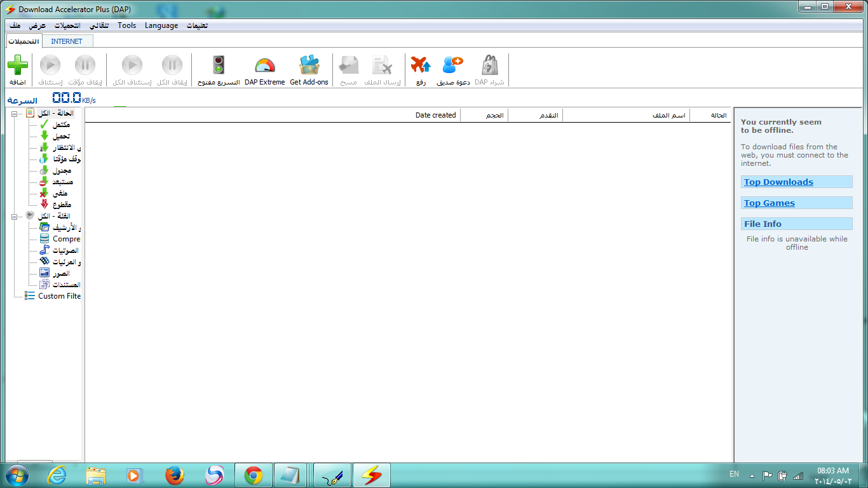Open the Downloads (التحميلات) menu
Image resolution: width=868 pixels, height=488 pixels.
pyautogui.click(x=67, y=25)
